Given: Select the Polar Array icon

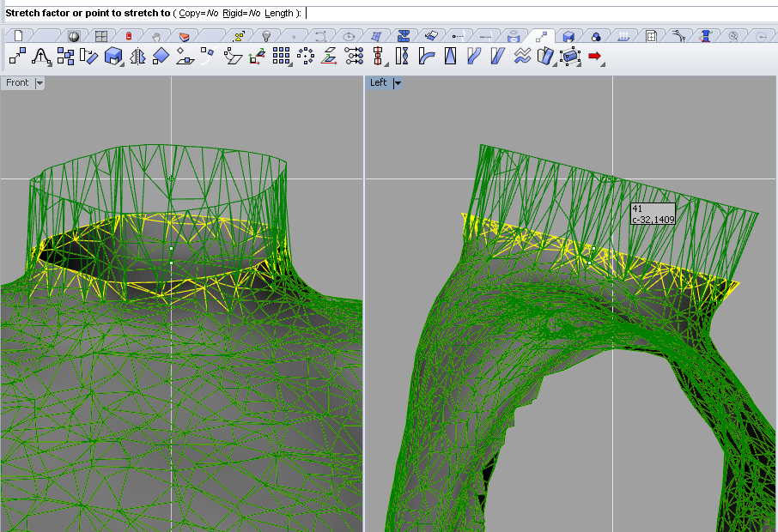Looking at the screenshot, I should pyautogui.click(x=306, y=57).
